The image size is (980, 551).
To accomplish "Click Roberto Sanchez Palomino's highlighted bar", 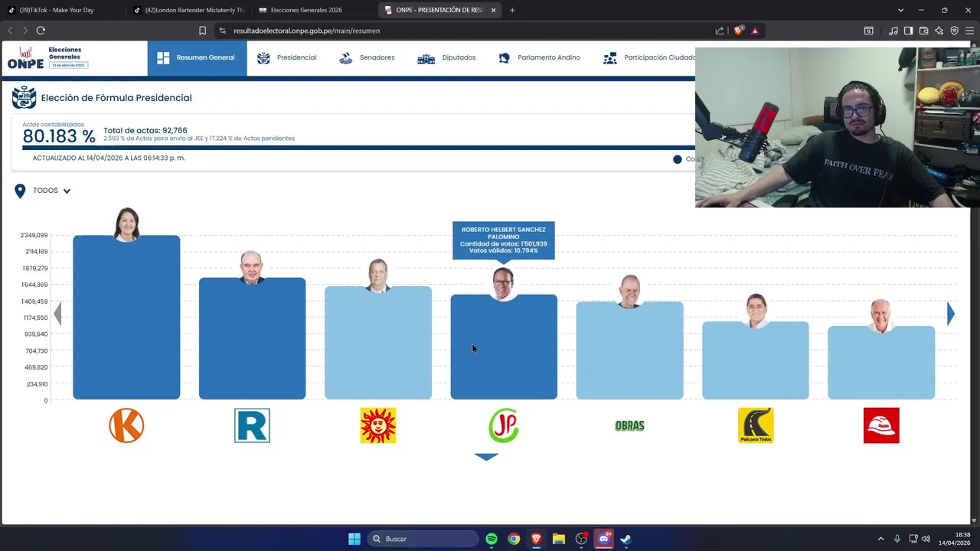I will pos(504,347).
